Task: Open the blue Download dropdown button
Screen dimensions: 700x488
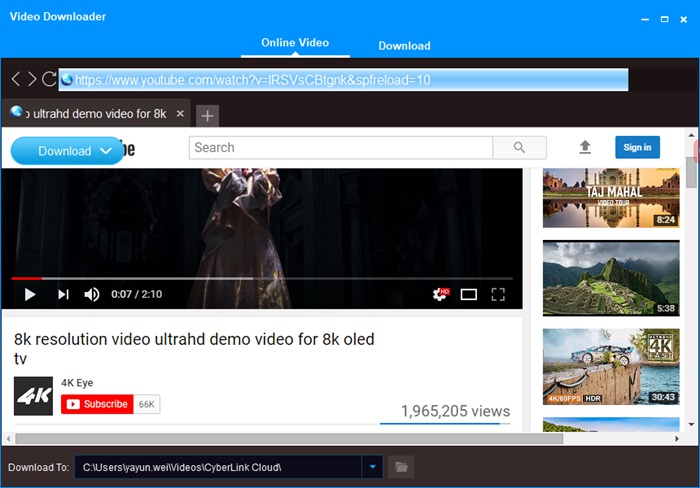Action: (x=67, y=151)
